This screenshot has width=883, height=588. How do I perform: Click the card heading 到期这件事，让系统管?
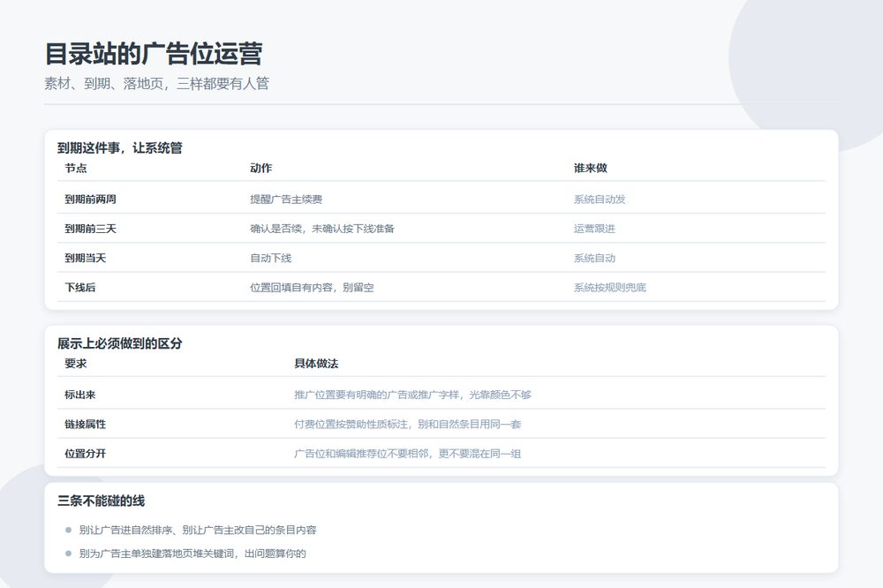pyautogui.click(x=120, y=148)
